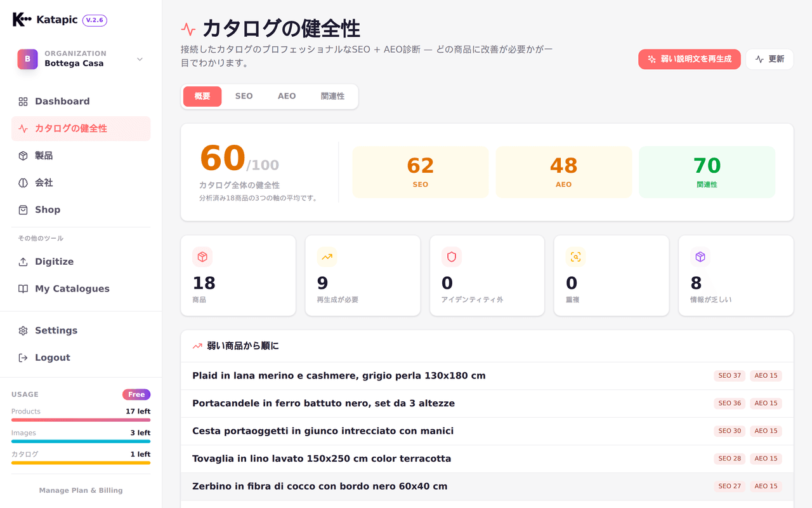The width and height of the screenshot is (812, 508).
Task: Click the AEO 48 score card
Action: click(x=564, y=172)
